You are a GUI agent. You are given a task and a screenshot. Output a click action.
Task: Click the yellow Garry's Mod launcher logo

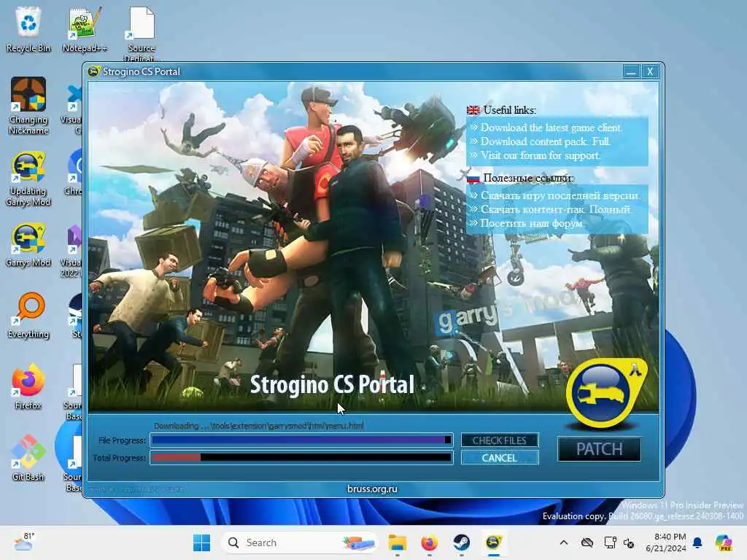[605, 393]
